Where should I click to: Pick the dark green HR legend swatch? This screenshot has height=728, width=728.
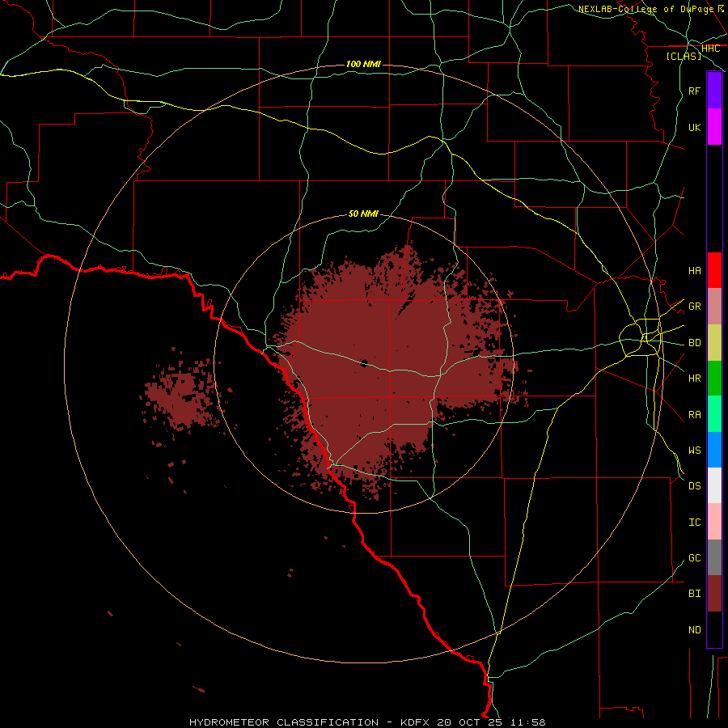[714, 379]
